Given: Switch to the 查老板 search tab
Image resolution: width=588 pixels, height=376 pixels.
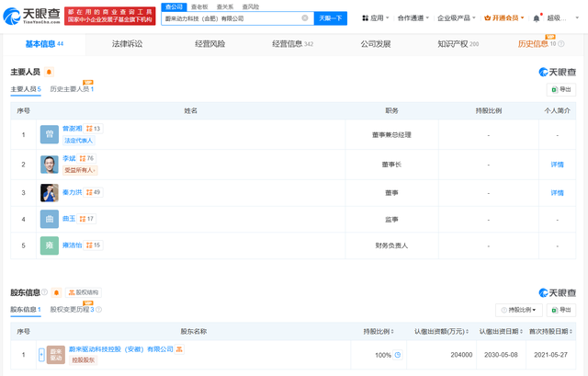Looking at the screenshot, I should click(199, 6).
